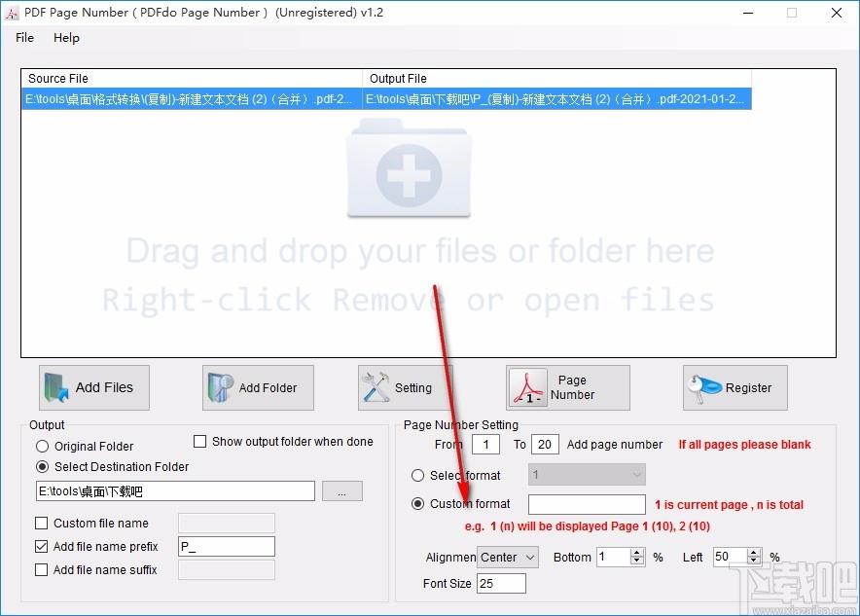Screen dimensions: 860x616
Task: Select the output file path cell
Action: click(x=556, y=99)
